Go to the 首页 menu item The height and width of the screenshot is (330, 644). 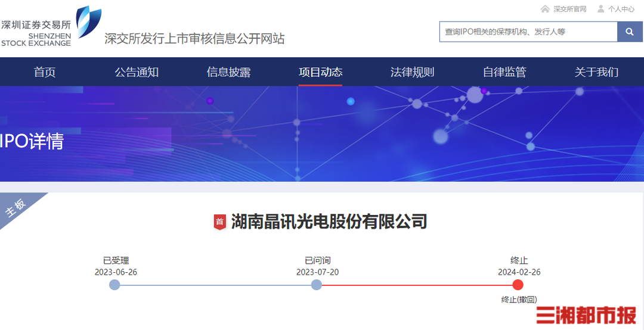pos(45,72)
